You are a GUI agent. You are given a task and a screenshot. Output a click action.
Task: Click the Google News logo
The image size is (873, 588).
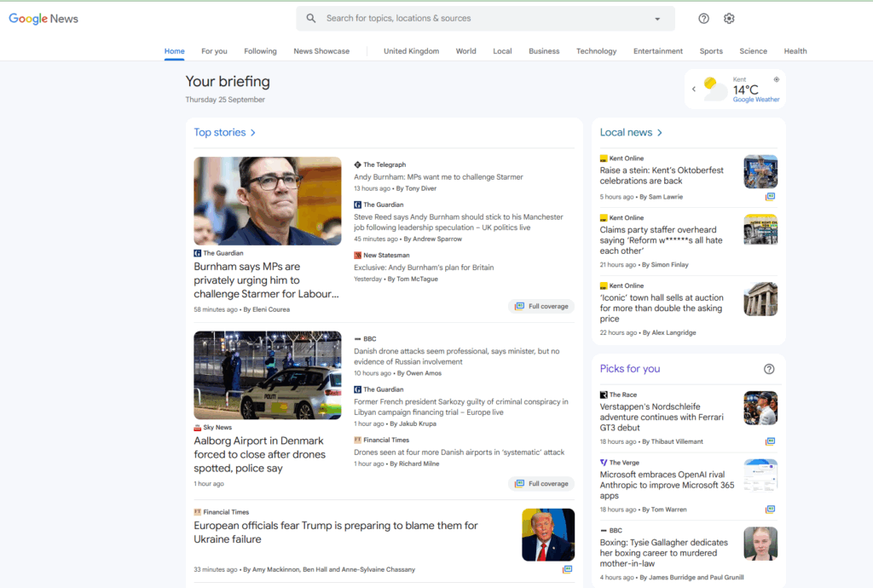pyautogui.click(x=43, y=19)
